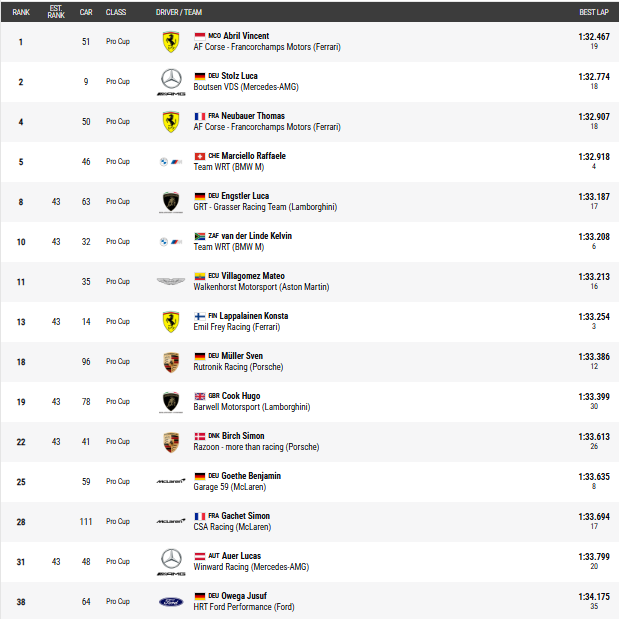Click the Ford logo beside Owega Jusuf
Viewport: 619px width, 619px height.
pos(171,601)
